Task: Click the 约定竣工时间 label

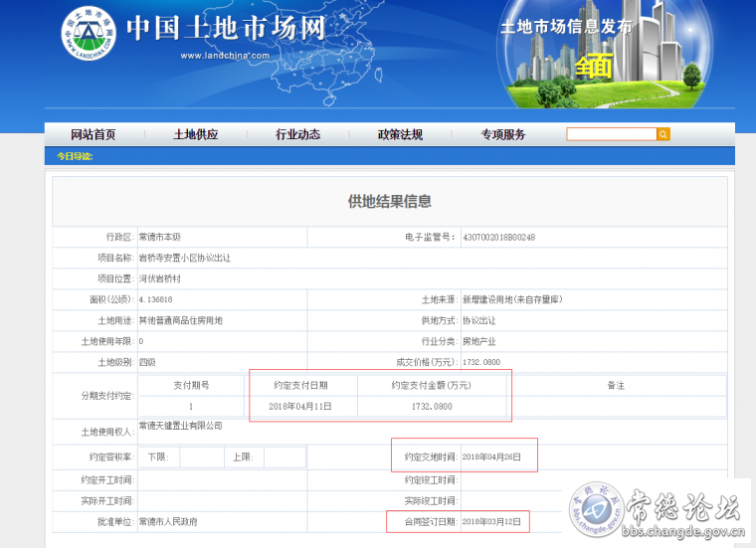Action: click(x=431, y=480)
